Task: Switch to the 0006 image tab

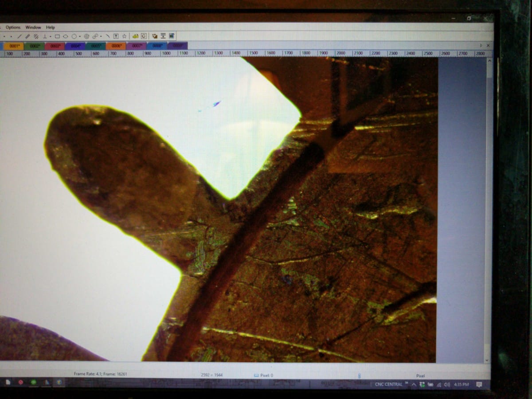Action: click(116, 46)
